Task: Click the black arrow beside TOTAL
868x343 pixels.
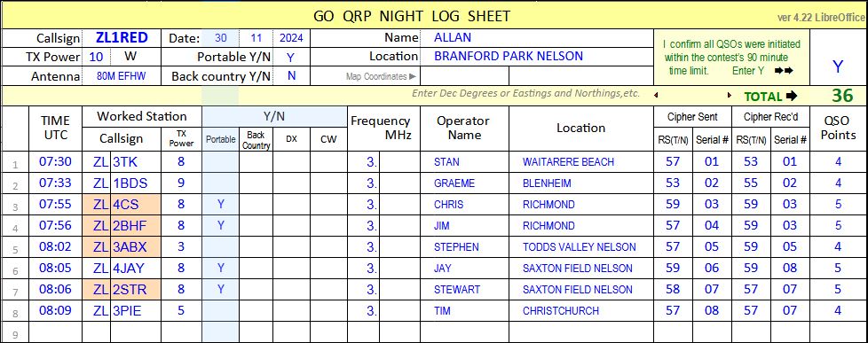Action: coord(792,96)
